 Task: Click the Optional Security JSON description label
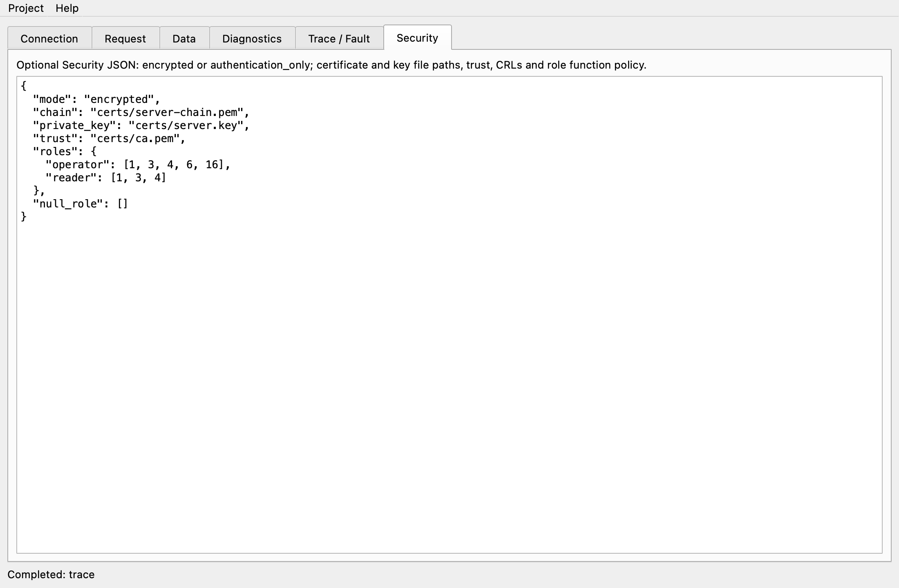331,65
